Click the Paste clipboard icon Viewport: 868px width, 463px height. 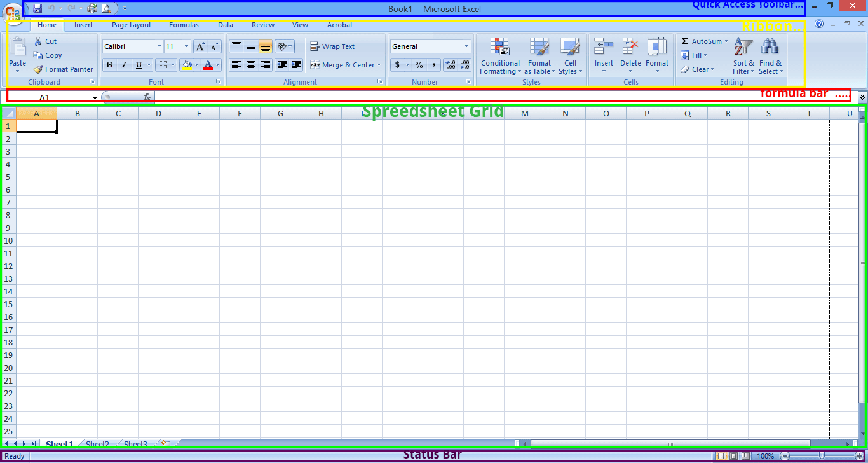(x=18, y=47)
